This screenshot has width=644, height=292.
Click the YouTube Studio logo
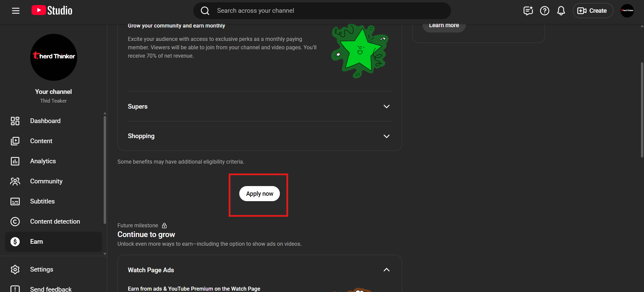pos(52,11)
